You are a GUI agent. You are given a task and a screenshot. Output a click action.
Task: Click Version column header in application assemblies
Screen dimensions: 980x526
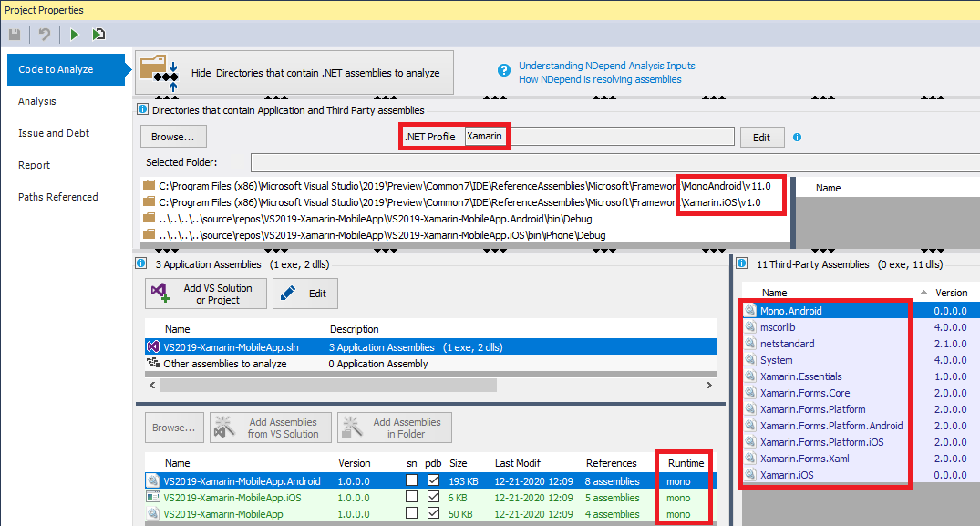coord(355,463)
